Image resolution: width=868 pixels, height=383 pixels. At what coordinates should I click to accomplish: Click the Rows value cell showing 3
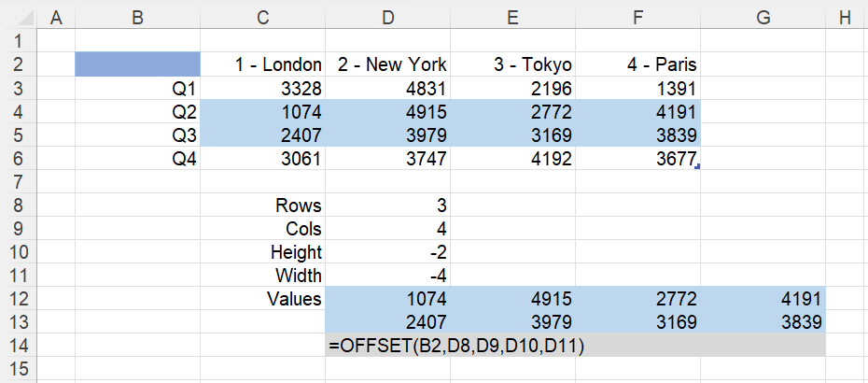coord(388,206)
